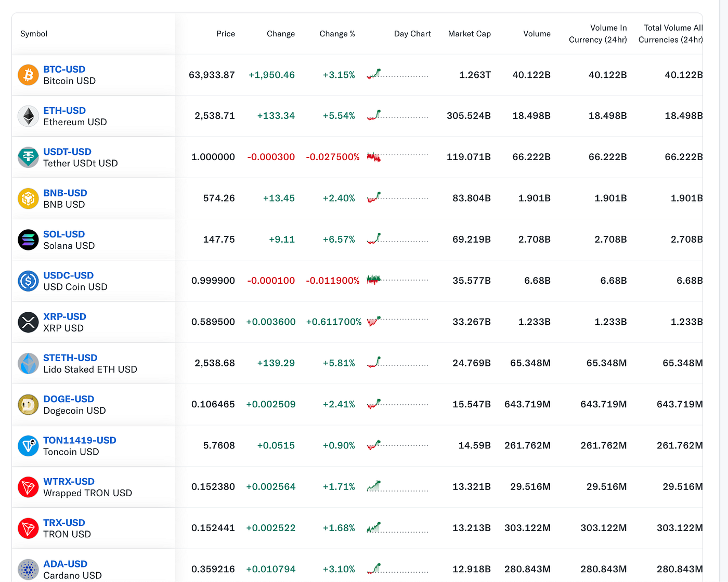This screenshot has height=582, width=728.
Task: Open the USDC-USD symbol link
Action: coord(68,275)
